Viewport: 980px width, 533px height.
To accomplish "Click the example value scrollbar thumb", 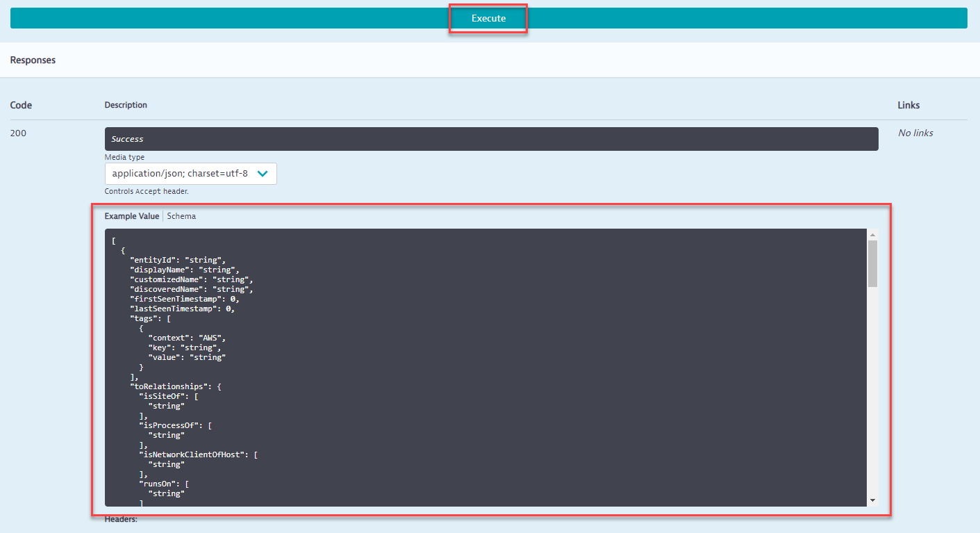I will pyautogui.click(x=872, y=264).
